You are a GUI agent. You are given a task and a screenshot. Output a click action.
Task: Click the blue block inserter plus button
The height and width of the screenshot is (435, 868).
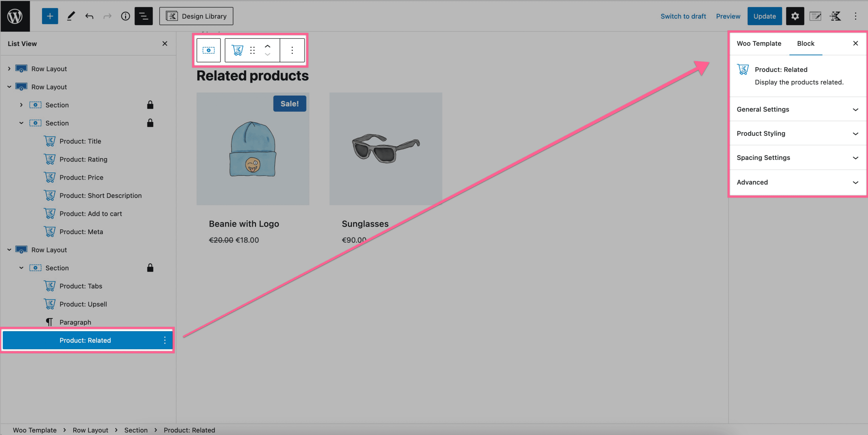click(50, 16)
